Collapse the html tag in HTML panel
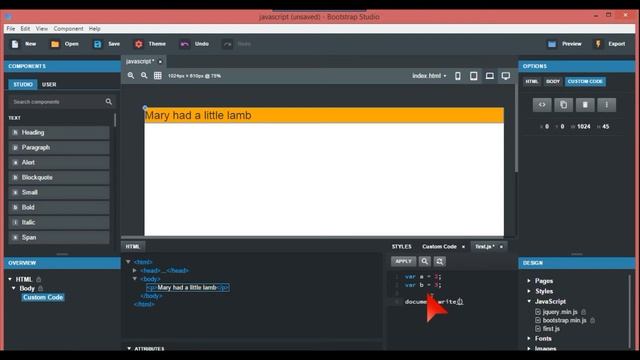This screenshot has width=640, height=360. coord(128,262)
